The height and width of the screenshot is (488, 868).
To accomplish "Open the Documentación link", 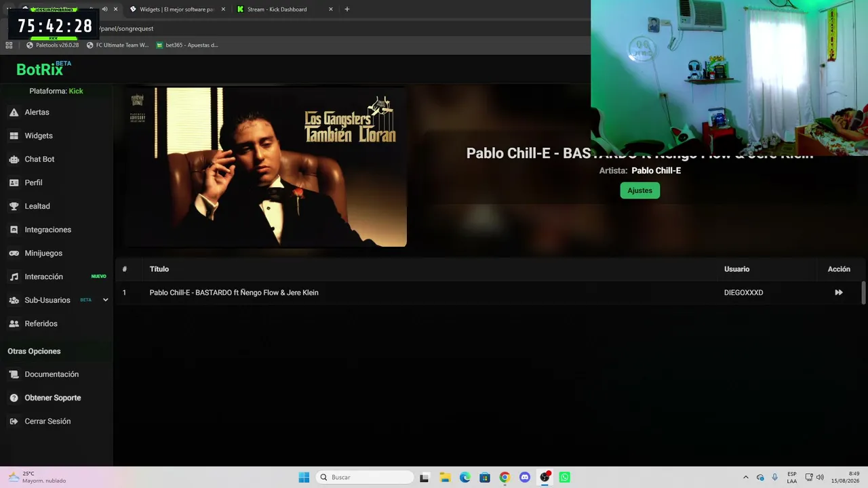I will point(52,375).
